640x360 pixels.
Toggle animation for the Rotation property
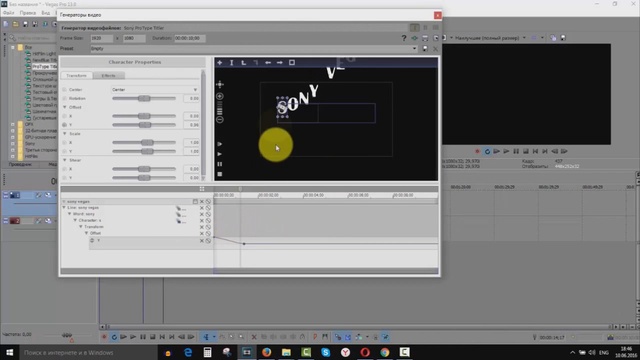pyautogui.click(x=64, y=98)
